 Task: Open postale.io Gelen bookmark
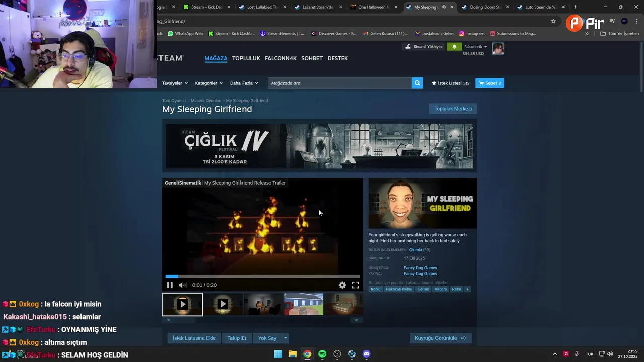(434, 34)
